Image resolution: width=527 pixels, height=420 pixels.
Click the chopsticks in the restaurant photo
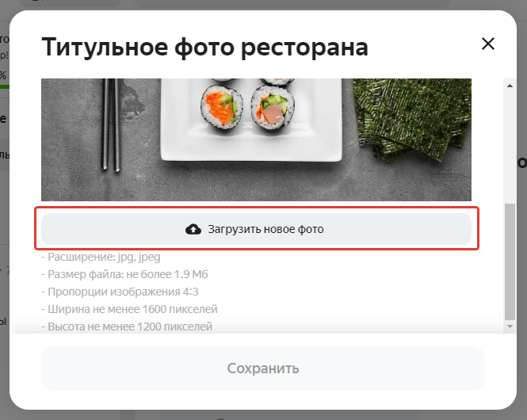coord(111,125)
